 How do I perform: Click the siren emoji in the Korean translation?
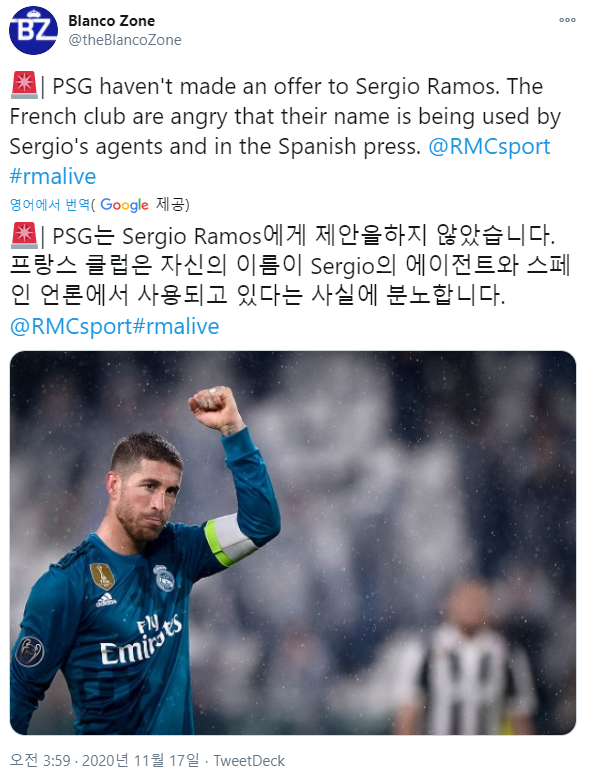(24, 235)
